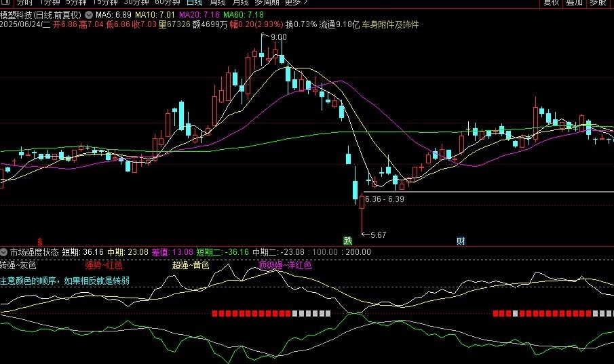Screen dimensions: 614x364
Task: Click the 短期: 36.16 indicator value
Action: (x=83, y=252)
